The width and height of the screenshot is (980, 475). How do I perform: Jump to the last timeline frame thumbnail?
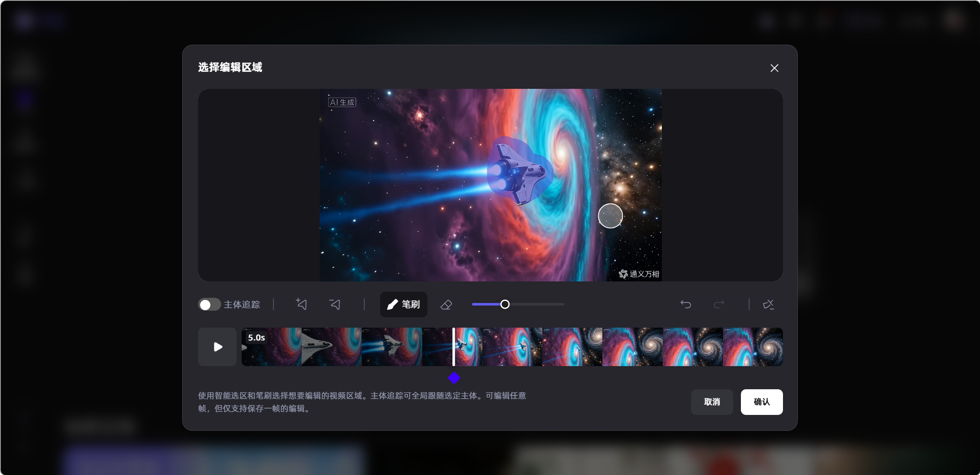[x=753, y=347]
